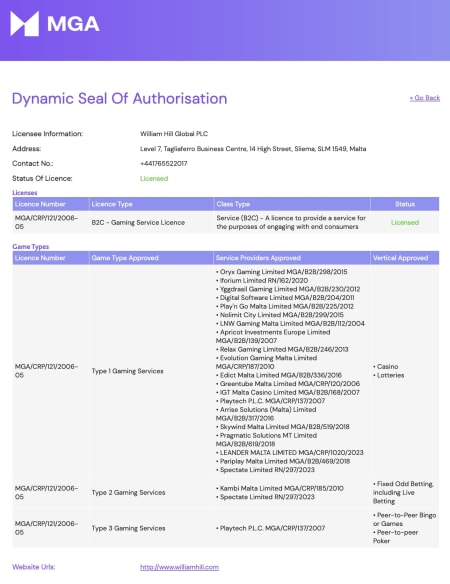Image resolution: width=450 pixels, height=584 pixels.
Task: Click Peer-to-Peer Bingo or Games entry
Action: click(x=405, y=519)
